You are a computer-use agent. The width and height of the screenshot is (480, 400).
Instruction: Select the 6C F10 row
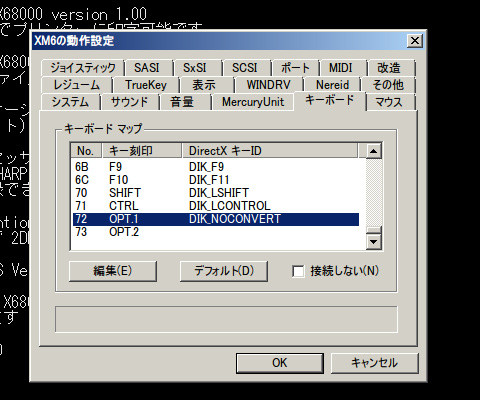point(216,180)
